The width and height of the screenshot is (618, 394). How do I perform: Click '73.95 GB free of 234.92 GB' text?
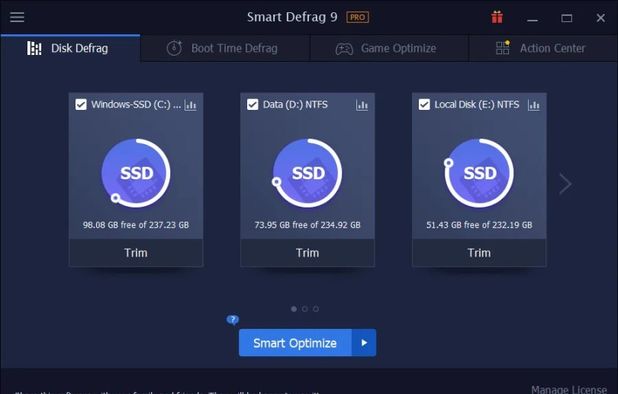pos(307,225)
